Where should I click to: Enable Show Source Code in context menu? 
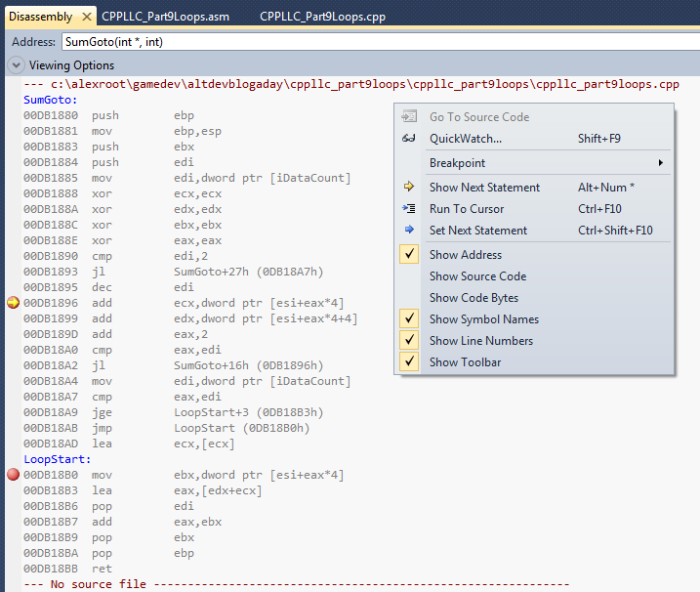click(x=477, y=276)
